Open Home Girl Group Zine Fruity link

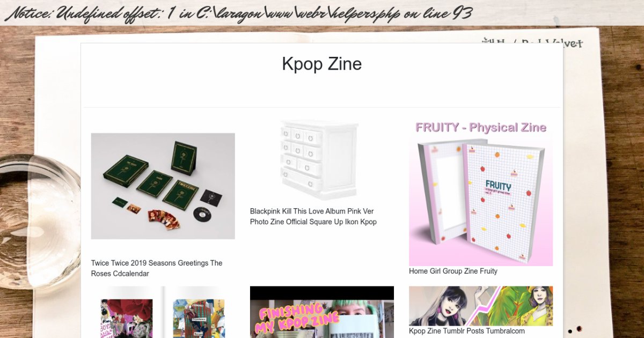click(453, 271)
